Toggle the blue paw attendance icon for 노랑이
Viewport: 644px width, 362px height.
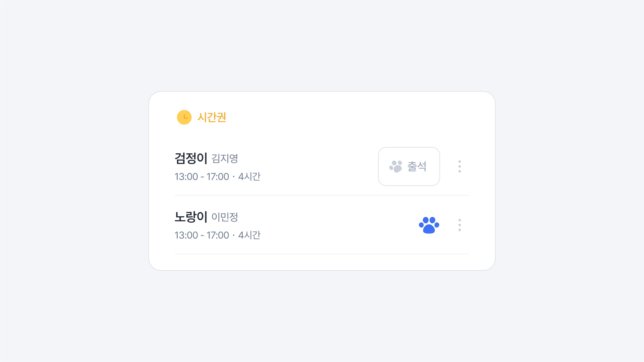click(429, 225)
